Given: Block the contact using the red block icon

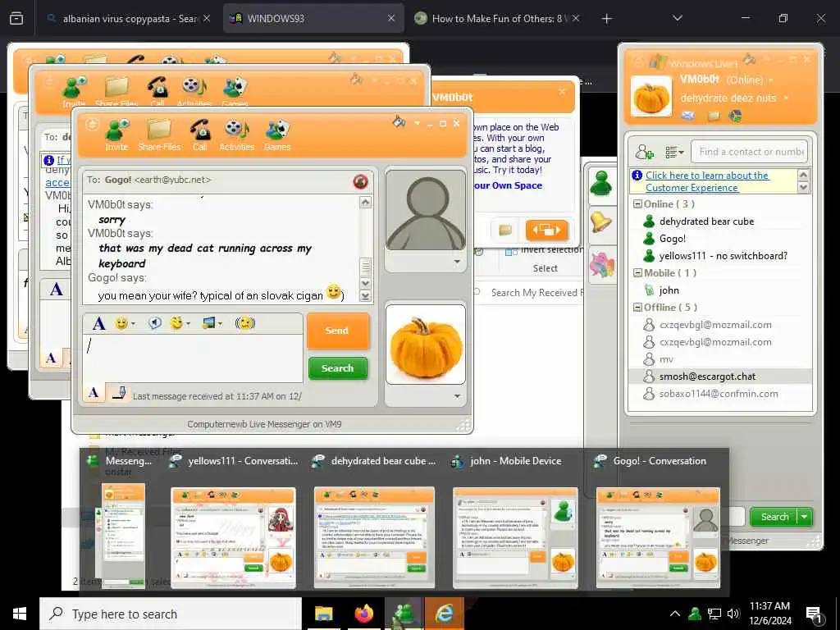Looking at the screenshot, I should click(x=361, y=181).
